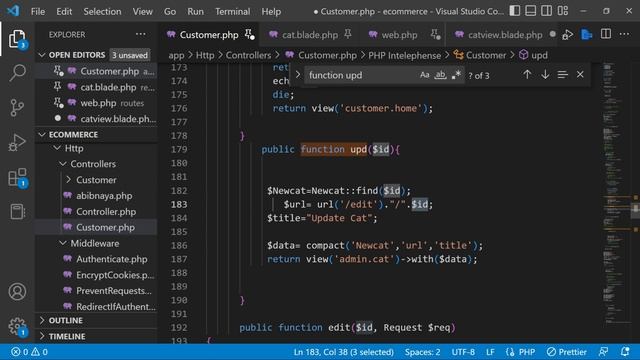Click the Run/Debug PHP icon in editor toolbar
The width and height of the screenshot is (640, 360).
pos(567,35)
